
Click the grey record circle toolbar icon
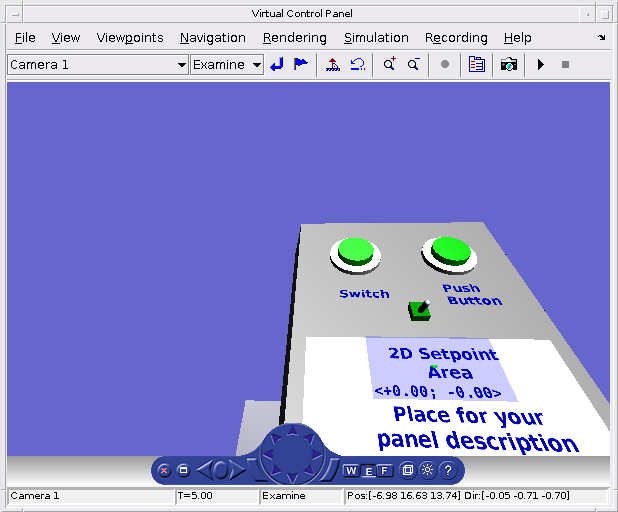(x=445, y=64)
